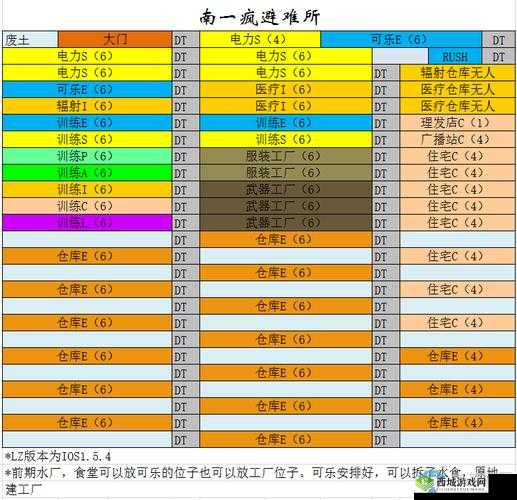Click the 电力S（4） cell
The height and width of the screenshot is (500, 517).
(260, 40)
